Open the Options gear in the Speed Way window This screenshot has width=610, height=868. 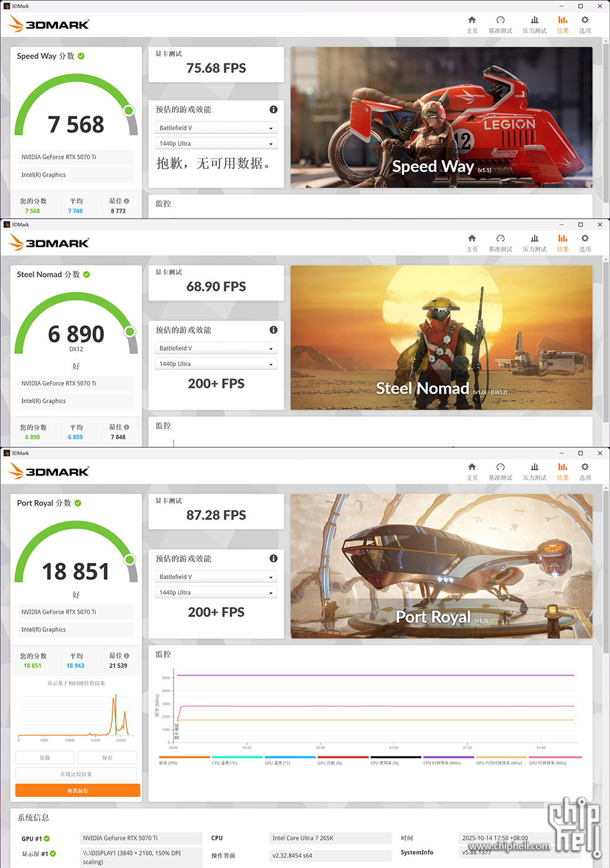[584, 21]
